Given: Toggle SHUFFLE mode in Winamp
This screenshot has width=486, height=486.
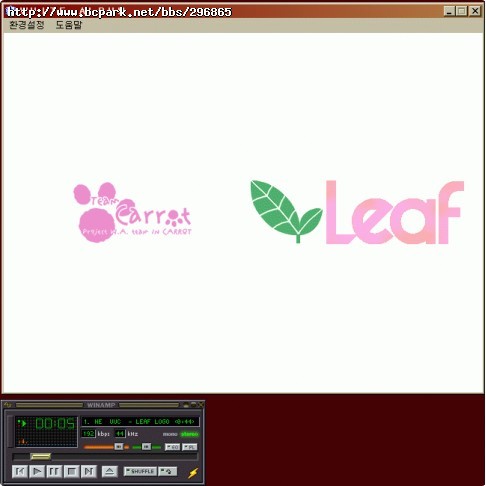Looking at the screenshot, I should pos(140,471).
